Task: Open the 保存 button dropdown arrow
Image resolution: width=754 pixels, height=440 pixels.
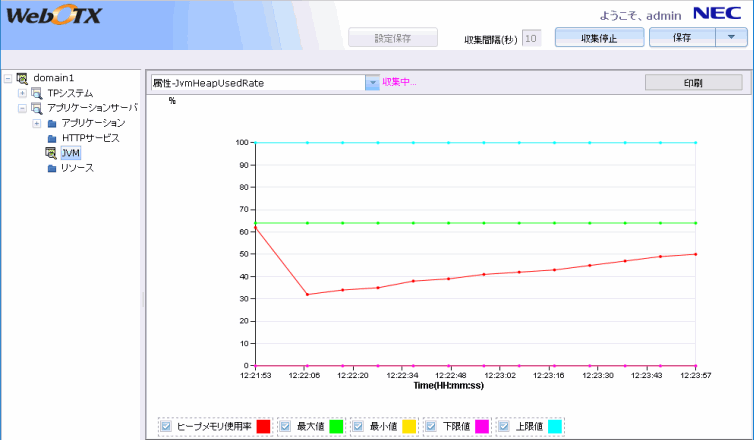Action: pos(730,38)
